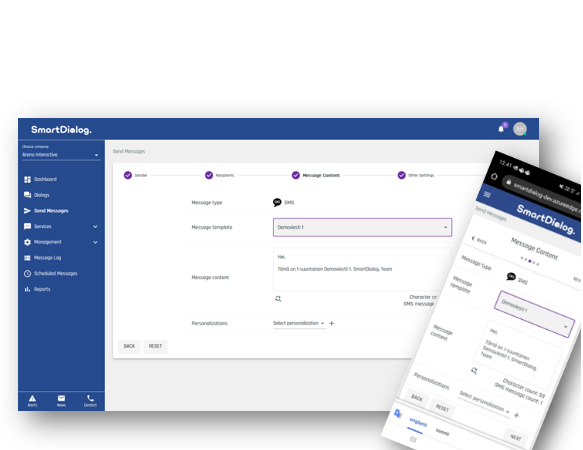Viewport: 583px width, 450px height.
Task: Open the Select personalization dropdown
Action: click(x=299, y=323)
